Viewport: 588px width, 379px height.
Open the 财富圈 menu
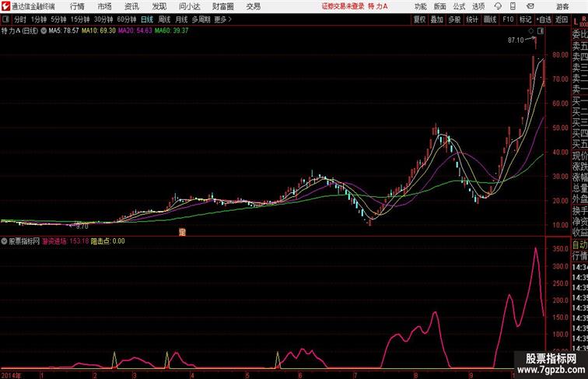[x=222, y=6]
